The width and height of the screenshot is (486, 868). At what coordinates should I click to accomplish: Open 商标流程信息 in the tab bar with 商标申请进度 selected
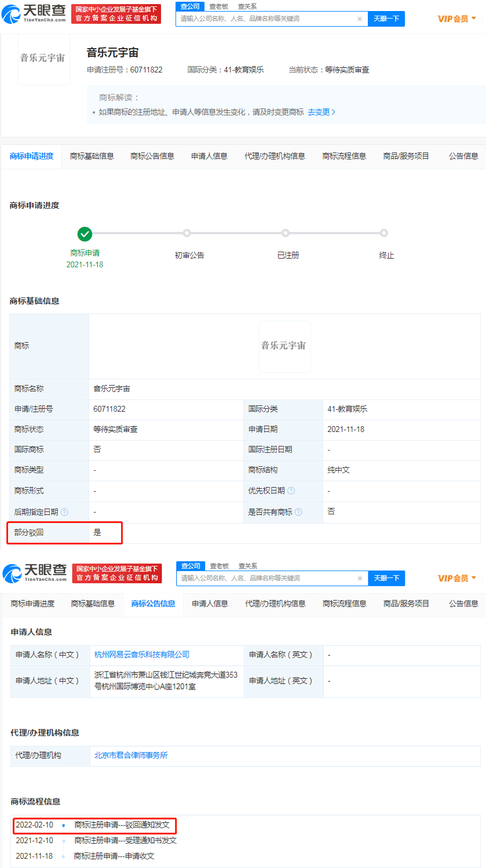(x=344, y=156)
